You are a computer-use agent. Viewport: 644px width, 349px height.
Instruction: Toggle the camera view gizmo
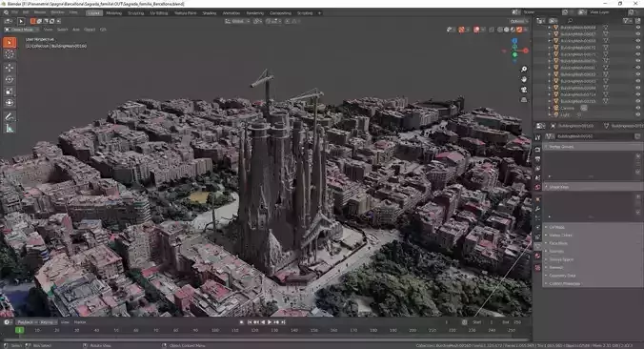point(524,90)
